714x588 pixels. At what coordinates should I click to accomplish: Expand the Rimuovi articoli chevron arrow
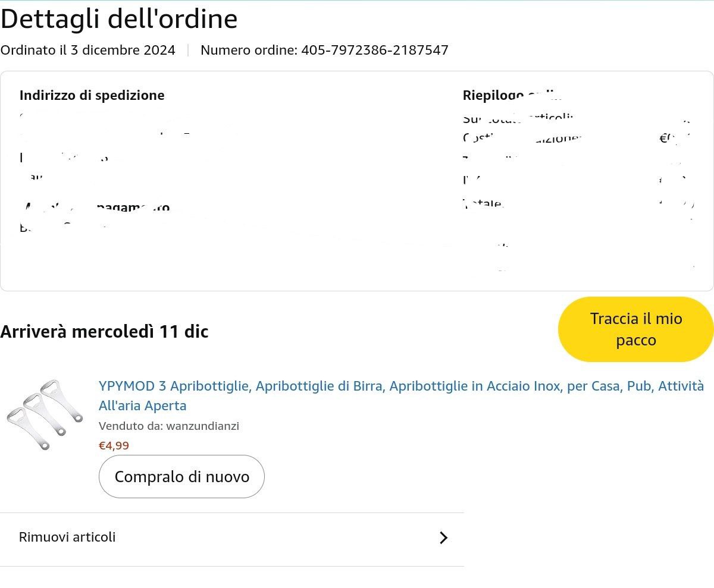pos(443,538)
